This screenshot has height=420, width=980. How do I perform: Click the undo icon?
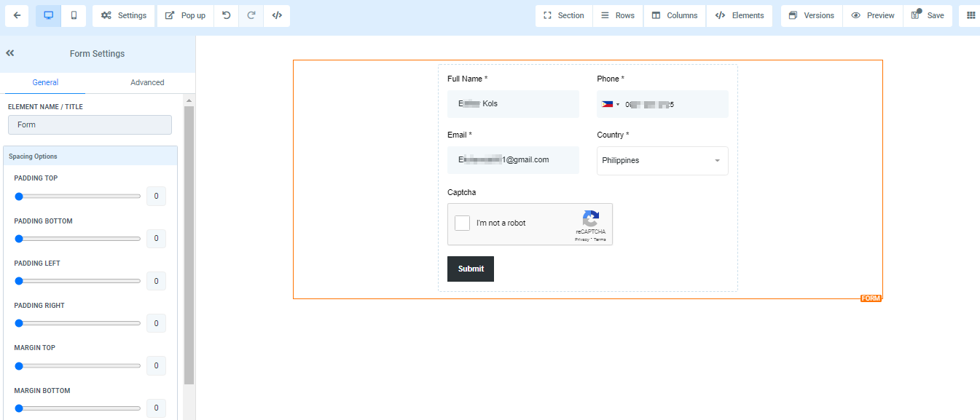pyautogui.click(x=227, y=15)
